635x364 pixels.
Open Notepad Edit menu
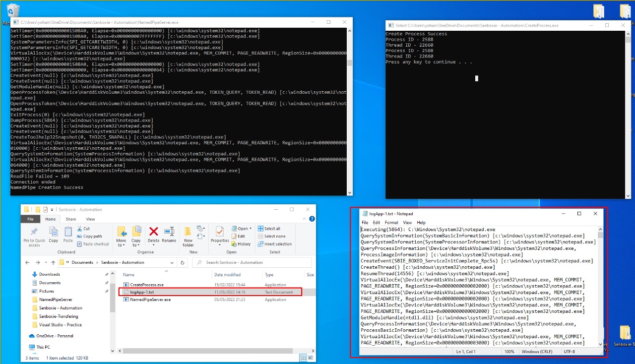coord(377,223)
